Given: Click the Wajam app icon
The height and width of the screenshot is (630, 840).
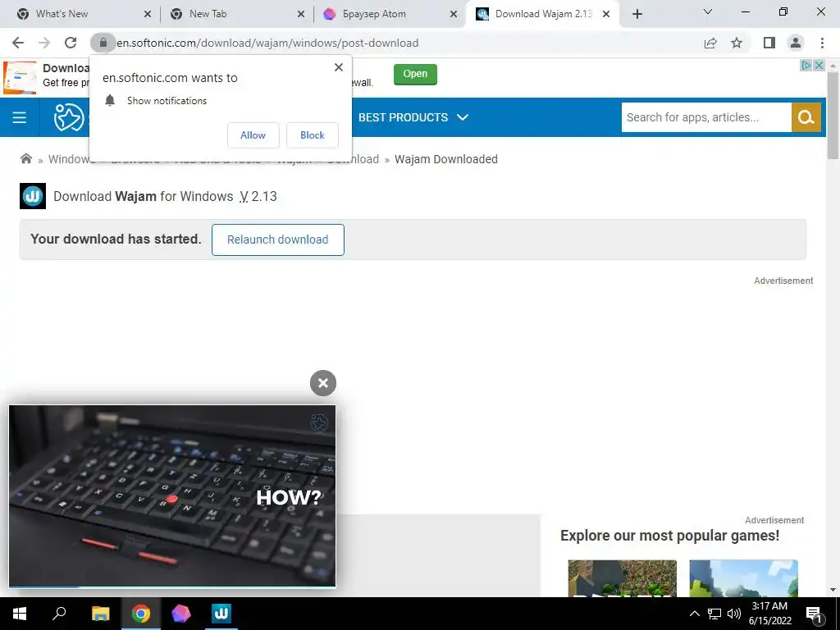Looking at the screenshot, I should (33, 196).
